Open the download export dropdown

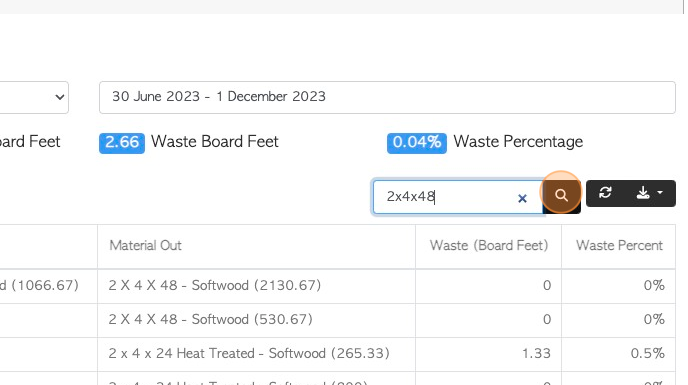click(x=649, y=193)
